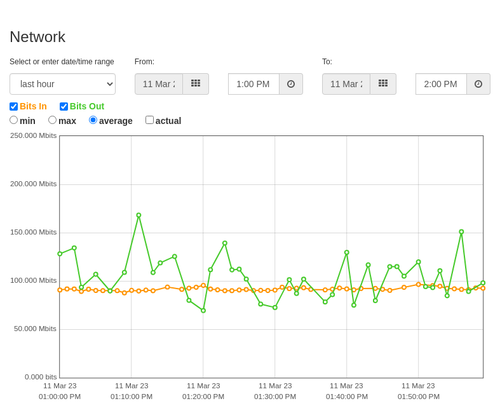Click the 250.000 Mbits axis label

33,135
